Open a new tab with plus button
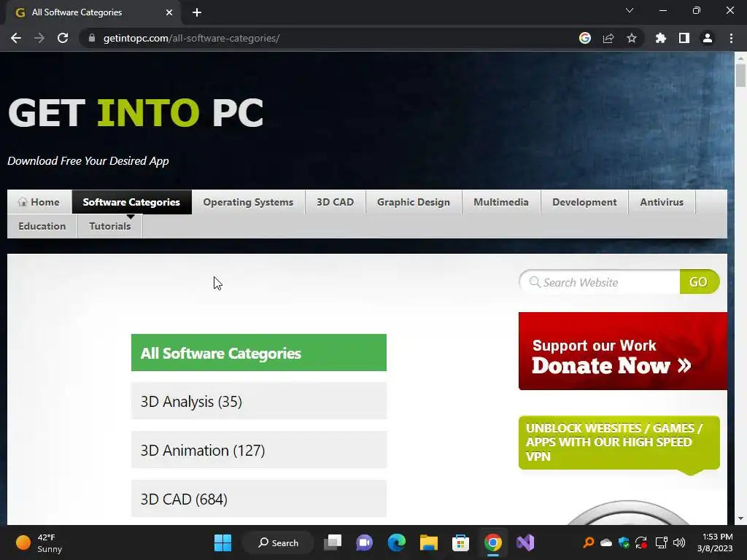 pyautogui.click(x=197, y=12)
